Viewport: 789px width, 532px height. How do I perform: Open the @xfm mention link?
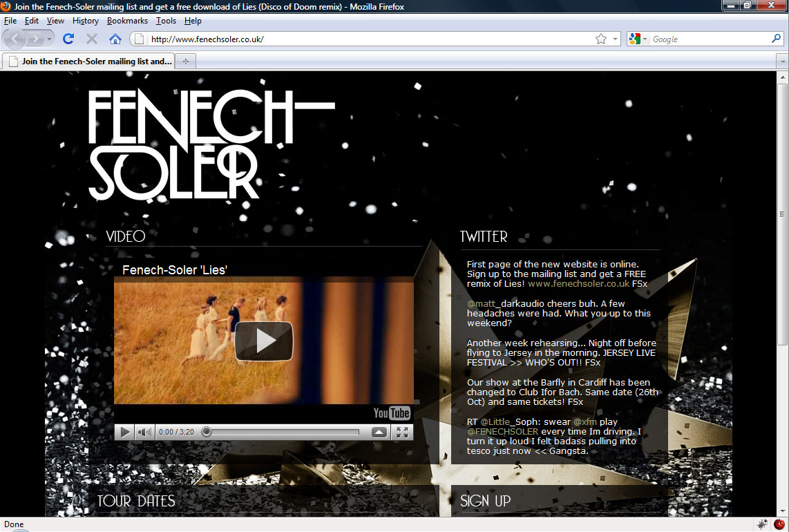click(585, 421)
